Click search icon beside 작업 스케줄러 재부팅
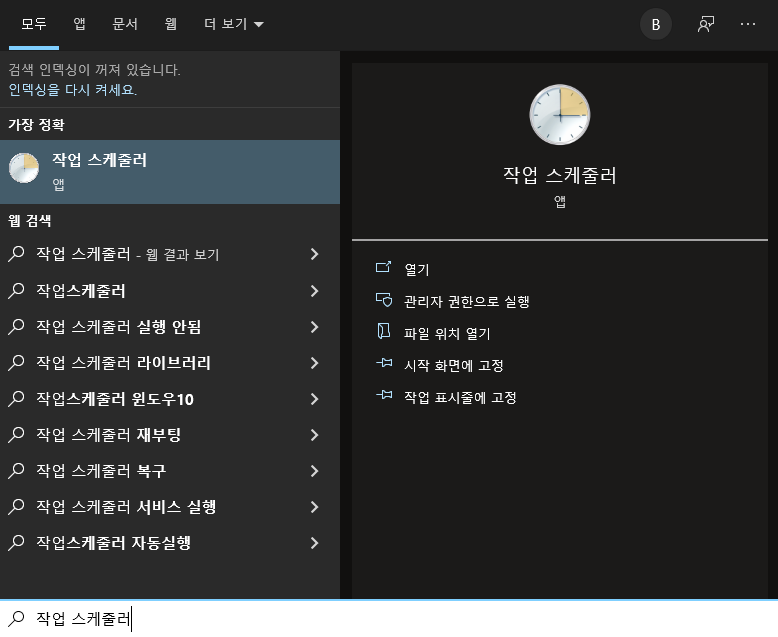This screenshot has height=637, width=778. coord(16,435)
